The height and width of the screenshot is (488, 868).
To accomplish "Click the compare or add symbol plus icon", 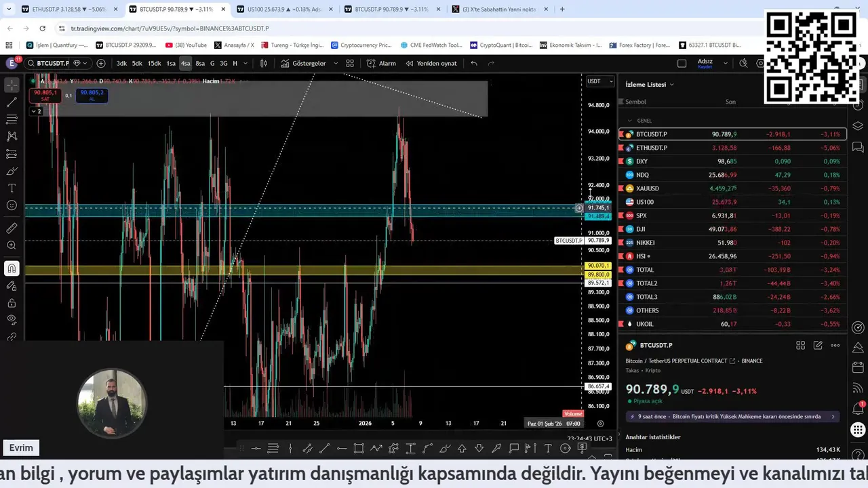I will point(101,63).
